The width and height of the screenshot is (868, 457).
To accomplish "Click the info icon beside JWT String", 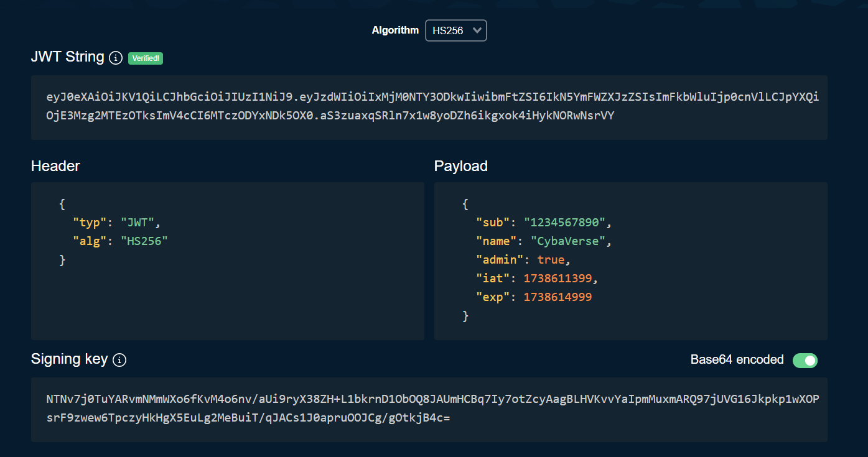I will (116, 58).
